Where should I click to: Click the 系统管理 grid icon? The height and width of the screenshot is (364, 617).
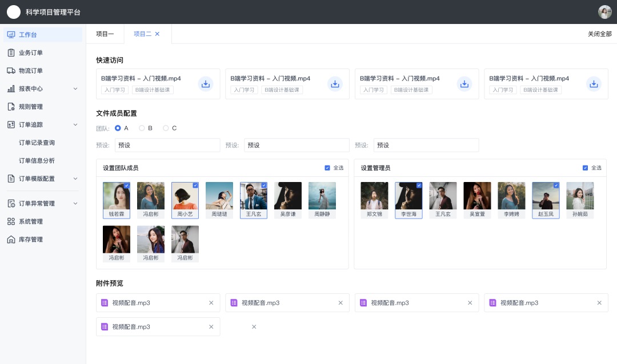coord(11,221)
